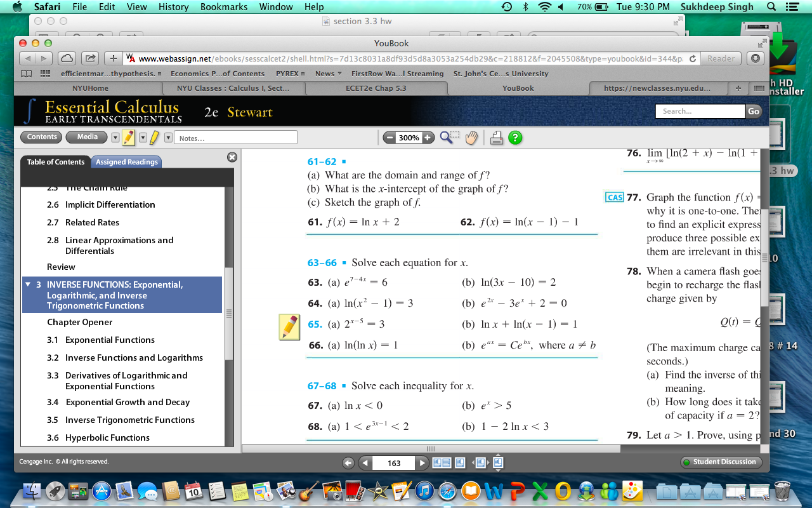Open Safari downloads button
The image size is (812, 508).
755,58
